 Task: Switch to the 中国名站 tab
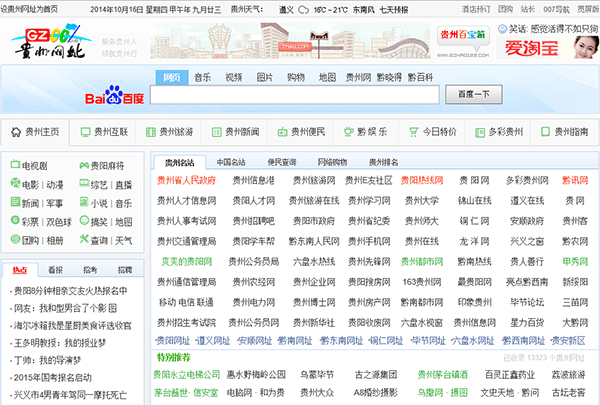click(x=231, y=161)
